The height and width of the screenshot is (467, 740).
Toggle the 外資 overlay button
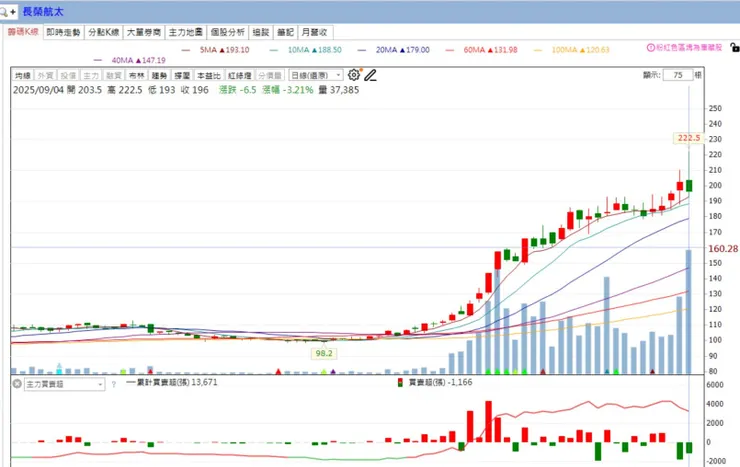point(45,75)
